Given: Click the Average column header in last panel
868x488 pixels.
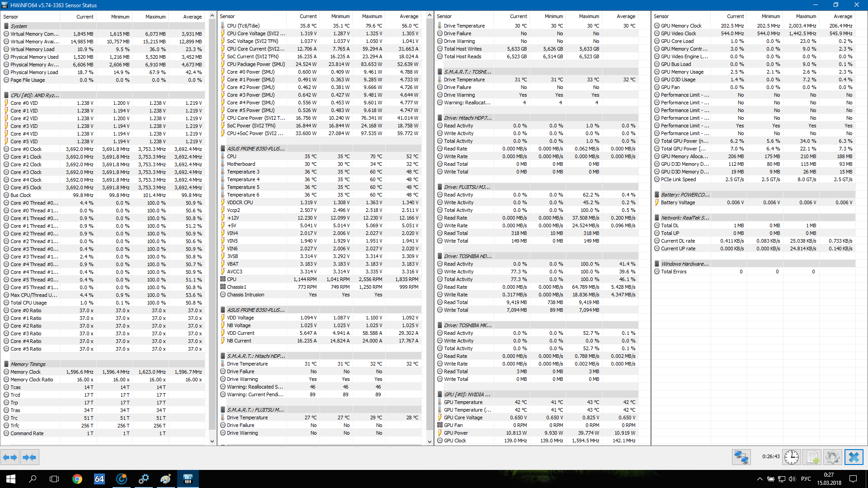Looking at the screenshot, I should coord(843,16).
